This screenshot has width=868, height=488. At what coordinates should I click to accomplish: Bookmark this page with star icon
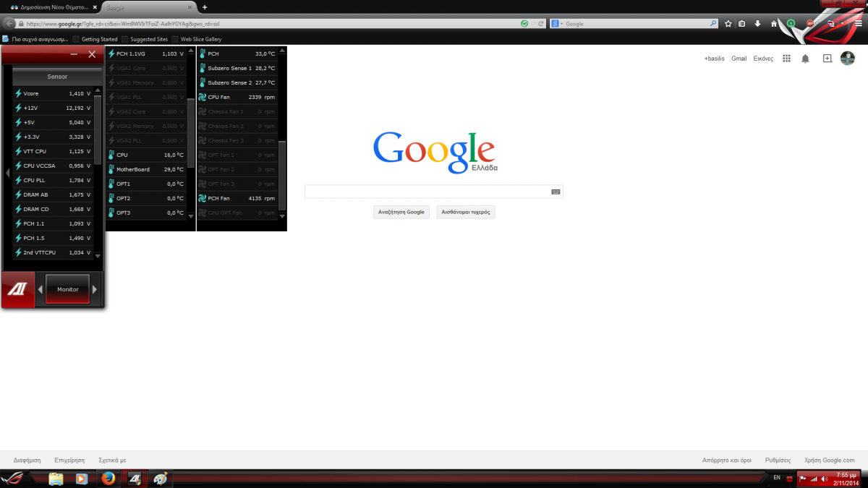(728, 24)
